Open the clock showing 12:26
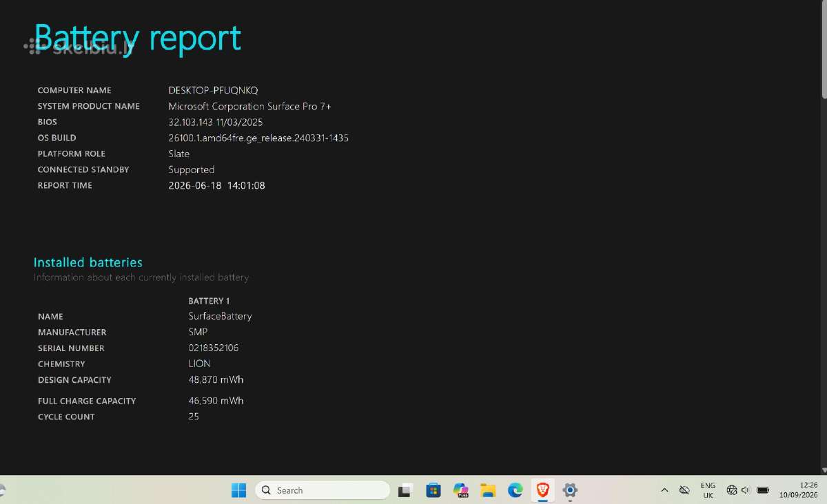 coord(799,490)
